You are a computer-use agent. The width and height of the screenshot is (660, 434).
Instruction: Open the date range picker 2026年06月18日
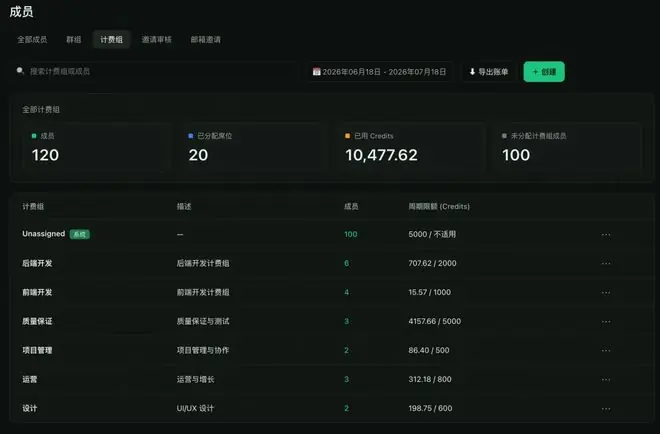tap(379, 72)
